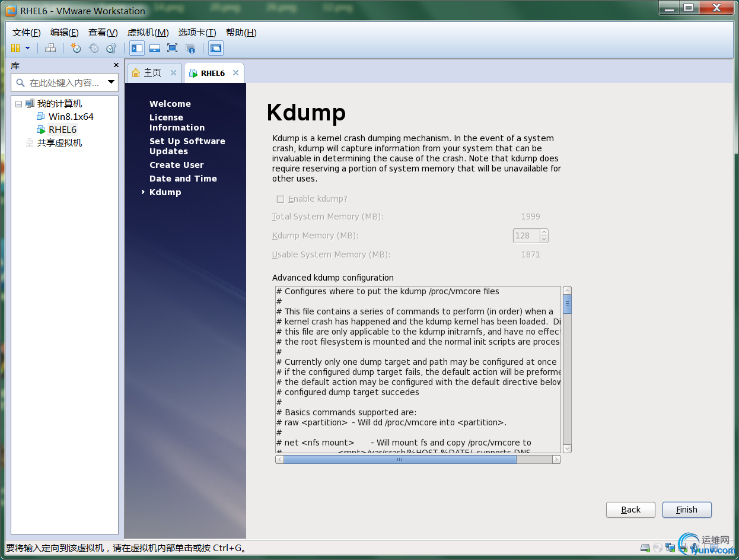Click the pause virtual machine toolbar icon
This screenshot has height=560, width=739.
tap(15, 48)
